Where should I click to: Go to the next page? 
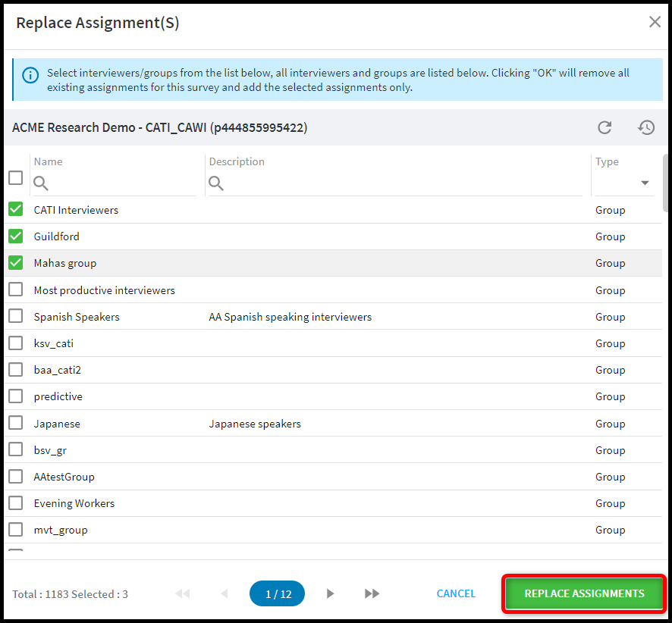click(330, 593)
